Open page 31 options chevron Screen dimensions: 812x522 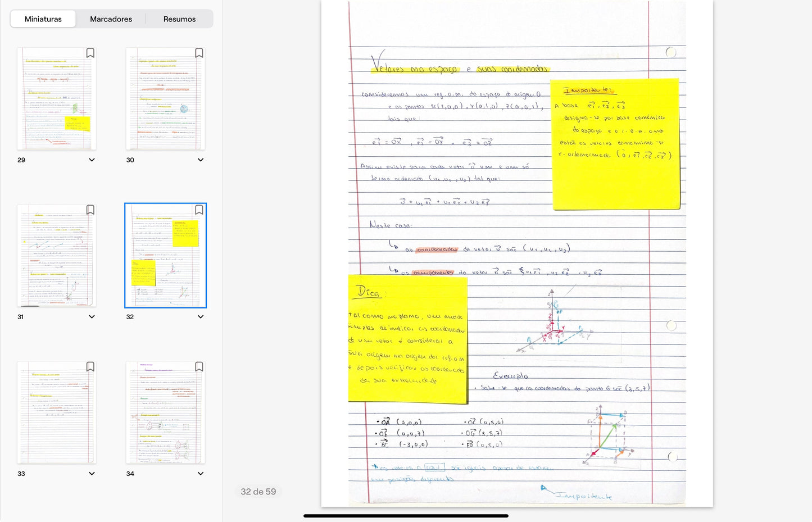click(x=92, y=317)
